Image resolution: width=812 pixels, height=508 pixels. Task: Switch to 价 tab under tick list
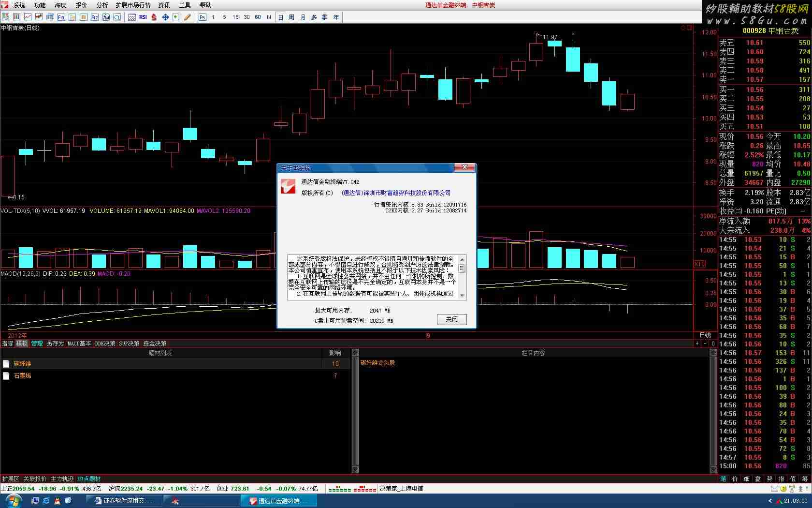click(735, 478)
